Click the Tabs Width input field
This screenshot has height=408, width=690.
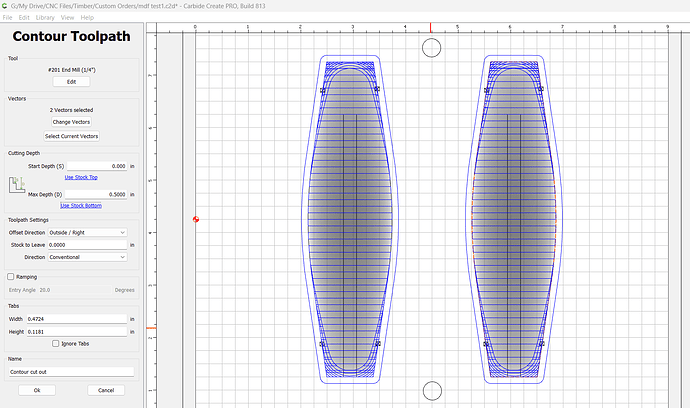coord(77,319)
